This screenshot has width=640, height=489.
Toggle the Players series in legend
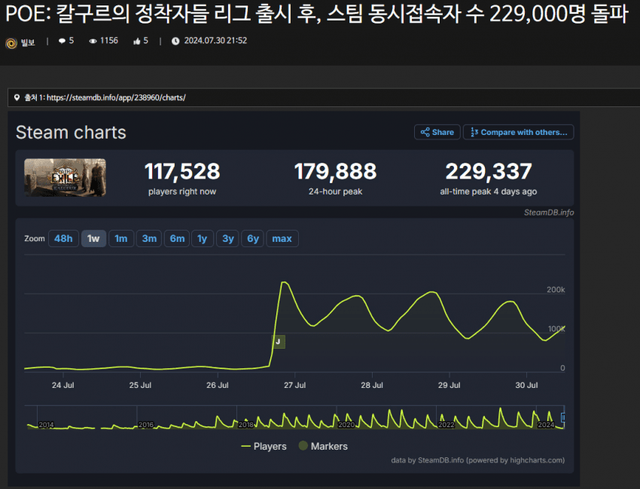(264, 446)
